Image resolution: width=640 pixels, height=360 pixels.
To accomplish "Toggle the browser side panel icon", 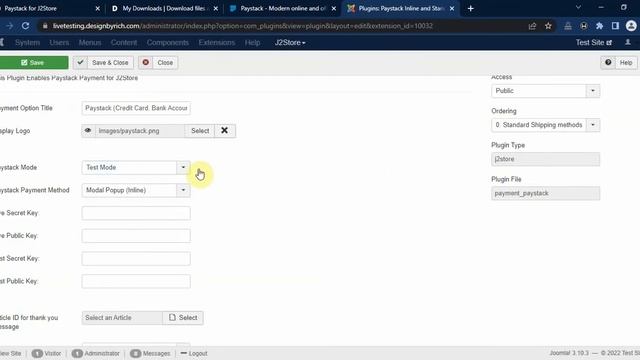I will point(615,26).
